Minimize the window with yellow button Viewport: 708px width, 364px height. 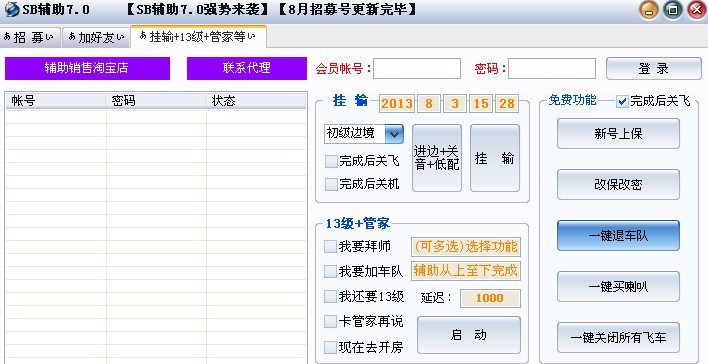point(649,10)
